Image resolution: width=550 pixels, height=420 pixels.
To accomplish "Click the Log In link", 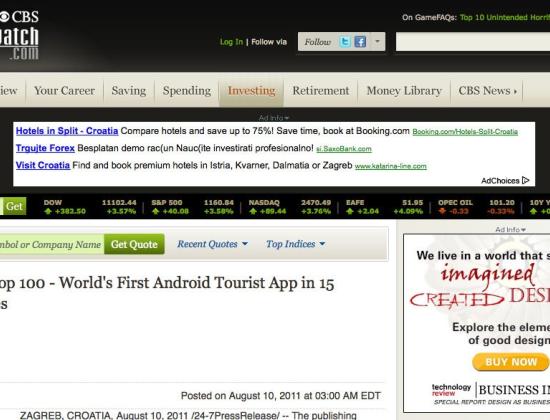I will click(x=231, y=42).
